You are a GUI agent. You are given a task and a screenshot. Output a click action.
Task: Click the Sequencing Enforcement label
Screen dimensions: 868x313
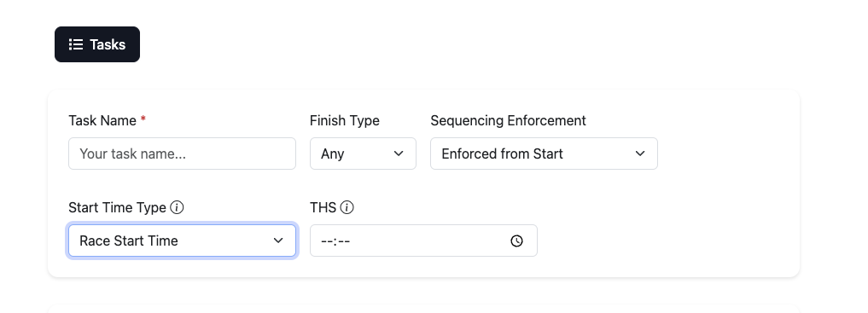click(508, 120)
